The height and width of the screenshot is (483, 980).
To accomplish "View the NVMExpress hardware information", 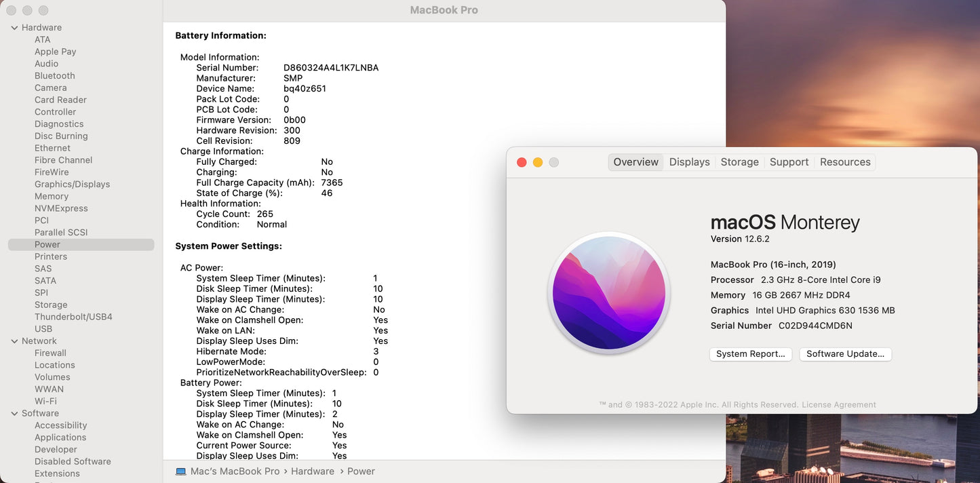I will coord(60,208).
